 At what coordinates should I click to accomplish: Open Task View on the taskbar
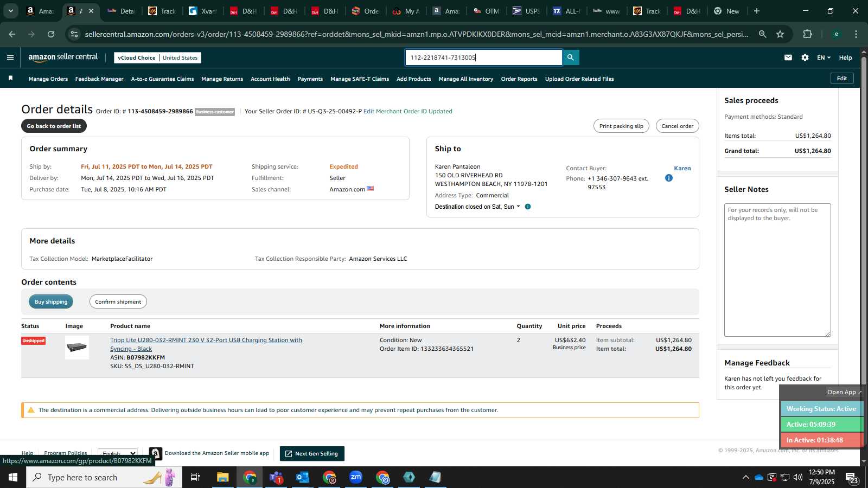195,477
